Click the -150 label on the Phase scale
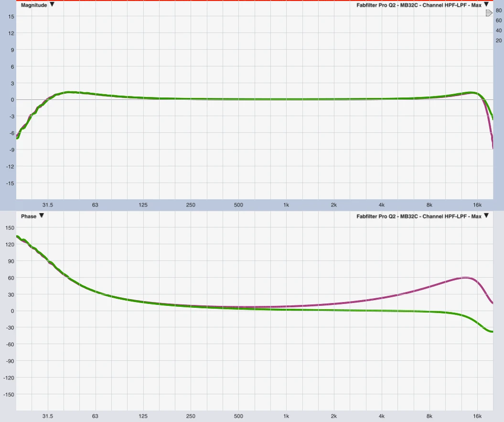Screen dimensions: 504x422 click(9, 395)
